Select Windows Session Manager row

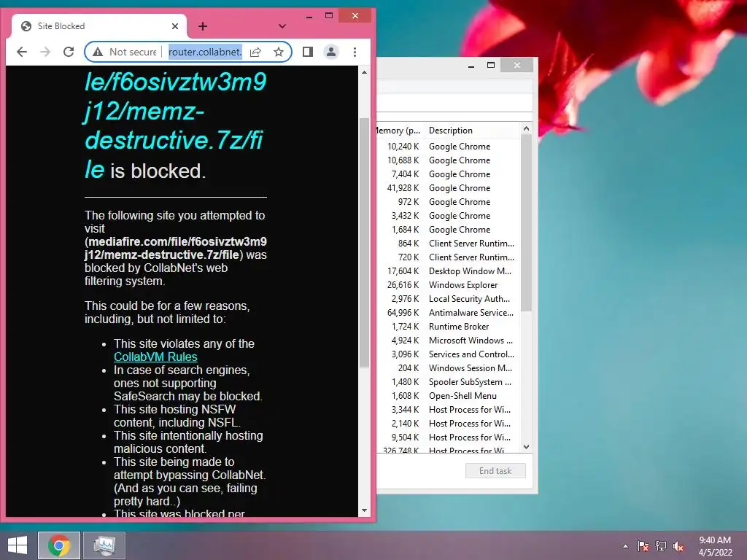(x=448, y=368)
